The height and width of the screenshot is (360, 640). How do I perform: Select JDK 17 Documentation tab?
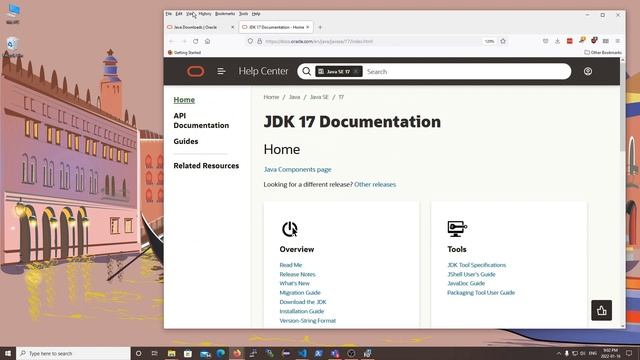276,27
